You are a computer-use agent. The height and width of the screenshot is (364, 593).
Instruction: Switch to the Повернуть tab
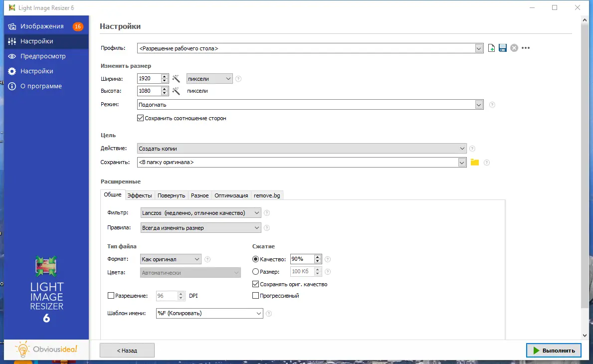tap(172, 195)
